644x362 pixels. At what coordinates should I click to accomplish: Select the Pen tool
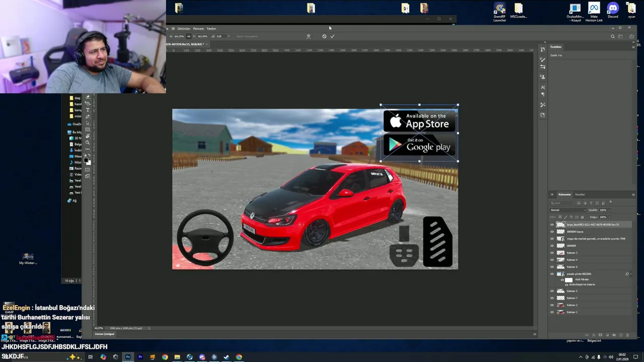[88, 117]
